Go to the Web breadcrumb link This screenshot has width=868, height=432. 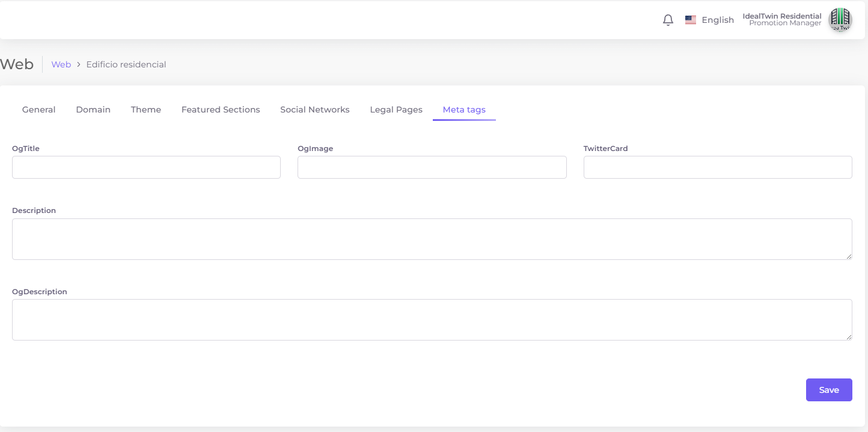(61, 64)
